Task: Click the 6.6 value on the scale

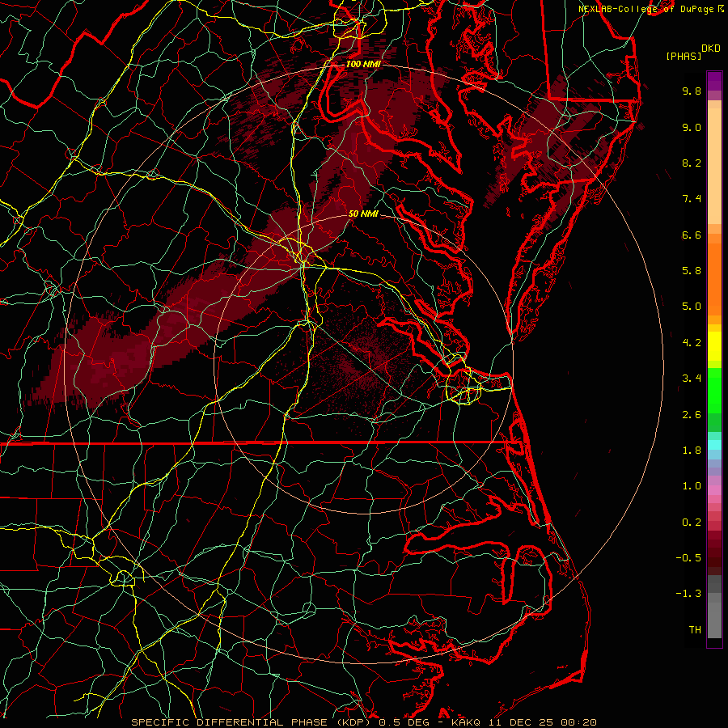Action: click(692, 235)
